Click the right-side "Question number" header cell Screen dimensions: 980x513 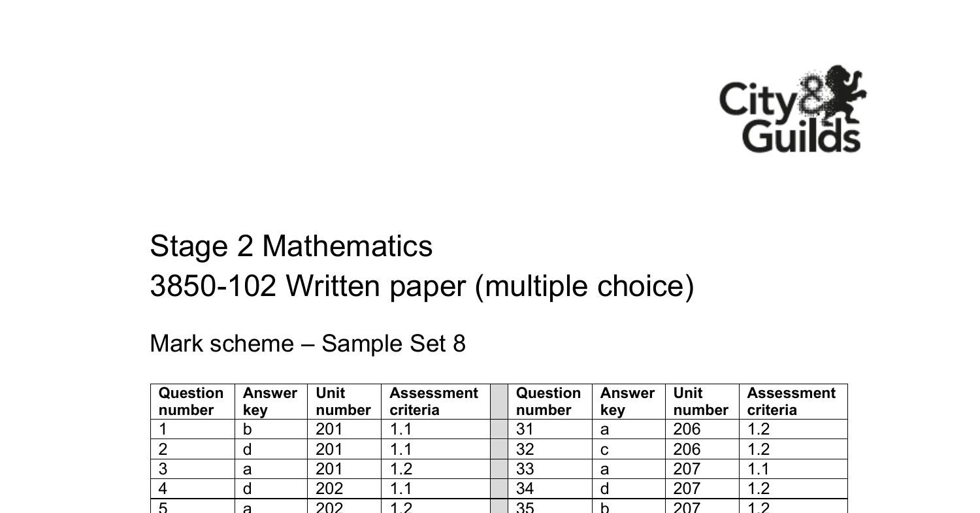[548, 401]
